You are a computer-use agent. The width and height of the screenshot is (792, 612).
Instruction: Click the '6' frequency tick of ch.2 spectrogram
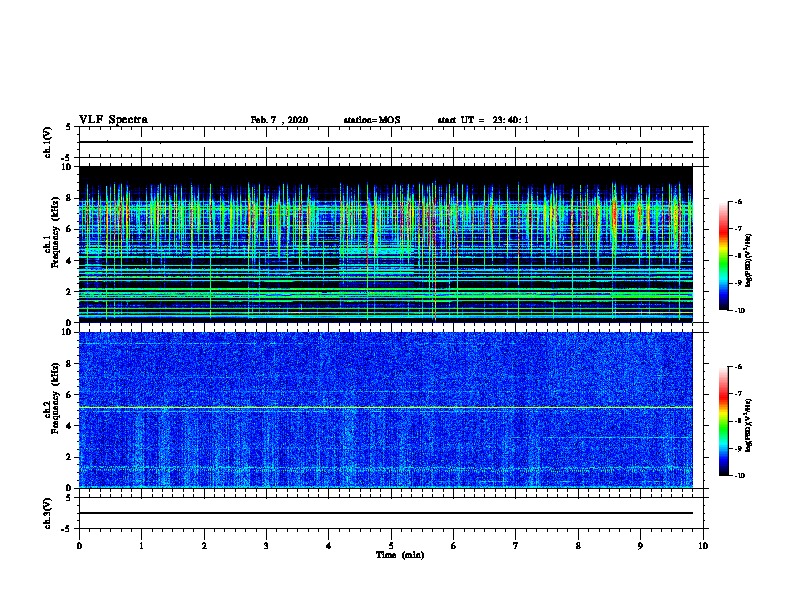pos(69,395)
